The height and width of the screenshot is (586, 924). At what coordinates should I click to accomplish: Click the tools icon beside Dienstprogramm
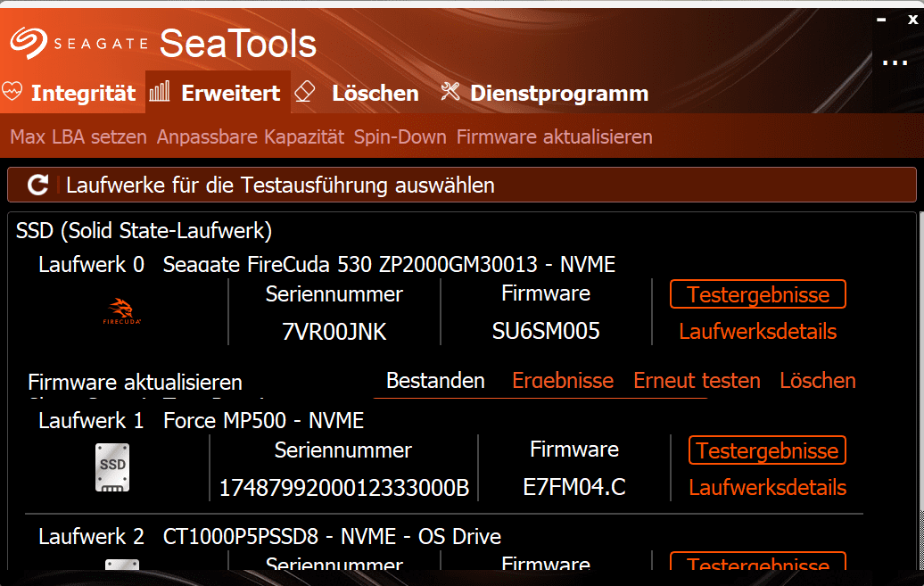(x=450, y=91)
